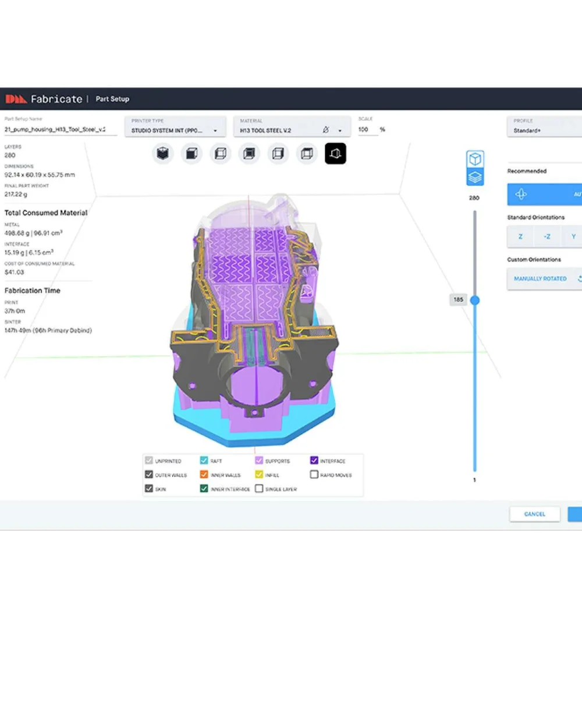Click the rotate icon on Manually Rotated button
582x728 pixels.
(x=580, y=279)
